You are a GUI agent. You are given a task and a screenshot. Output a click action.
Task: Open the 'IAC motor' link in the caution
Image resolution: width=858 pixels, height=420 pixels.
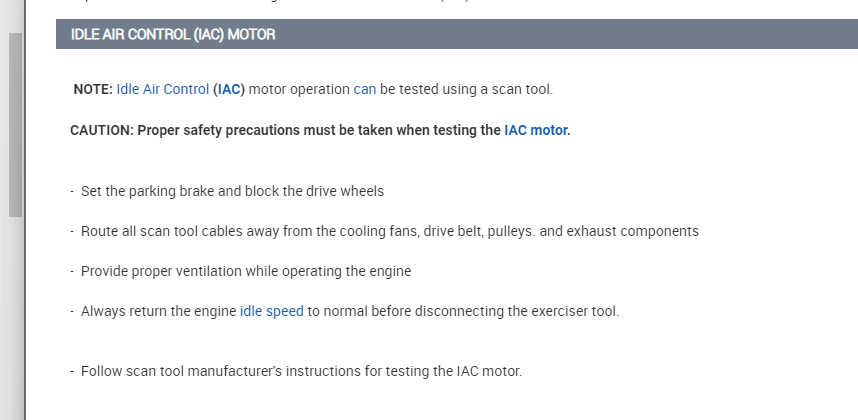point(536,129)
